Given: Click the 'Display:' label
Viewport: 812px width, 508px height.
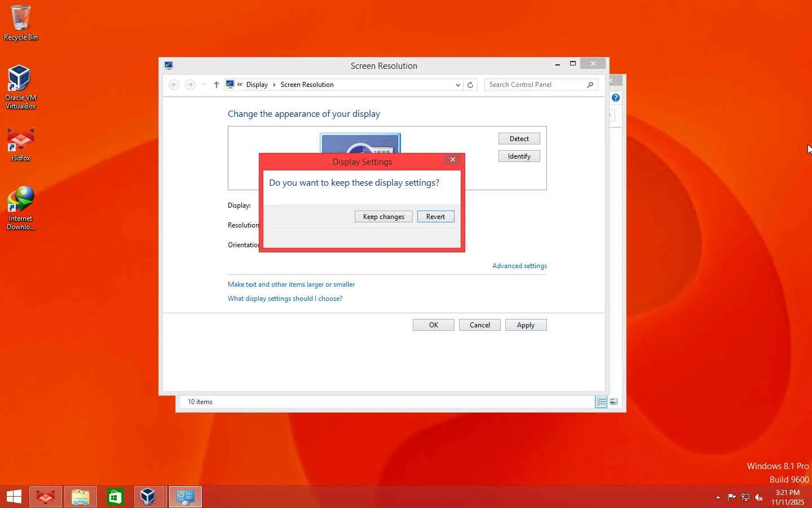Looking at the screenshot, I should click(239, 205).
